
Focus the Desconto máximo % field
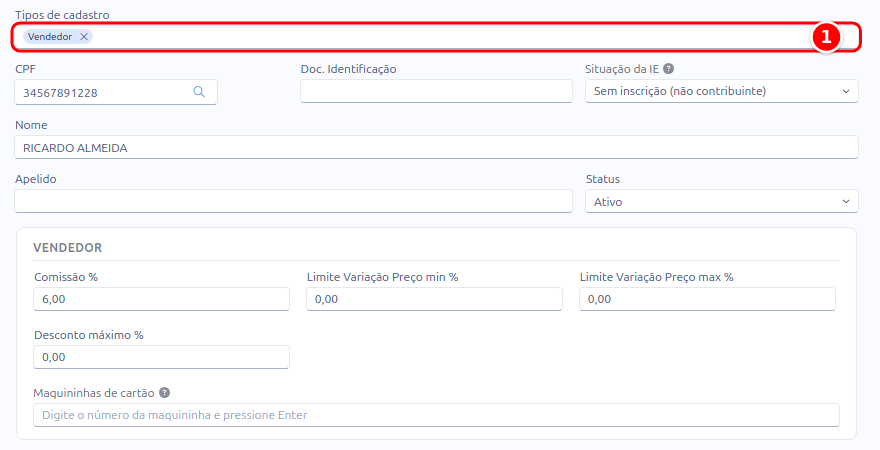tap(162, 357)
